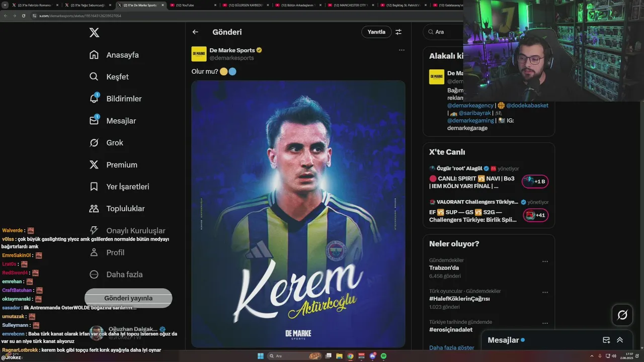This screenshot has width=644, height=362.
Task: Click the Yanıtla reply button
Action: 376,32
